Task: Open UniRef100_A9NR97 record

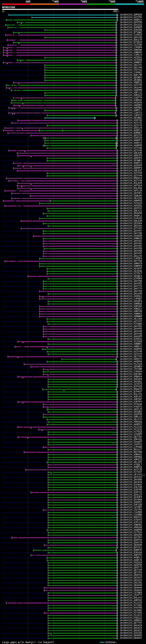Action: 131,63
